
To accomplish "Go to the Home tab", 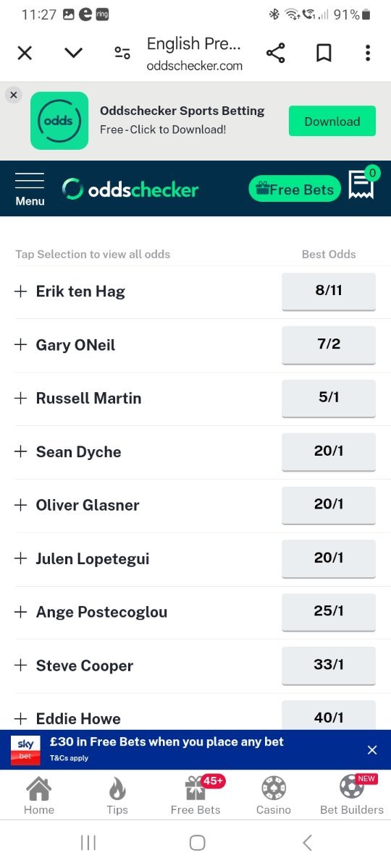I will (x=39, y=795).
